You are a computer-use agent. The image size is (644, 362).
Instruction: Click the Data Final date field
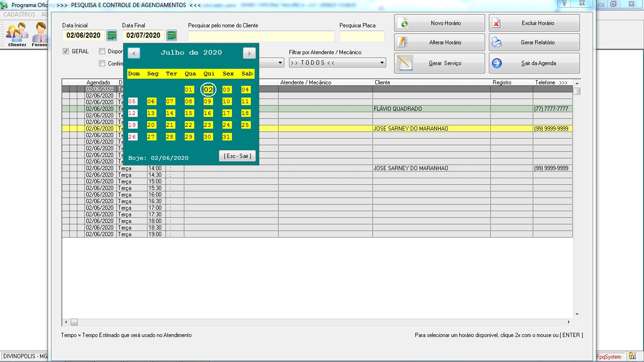(x=143, y=35)
